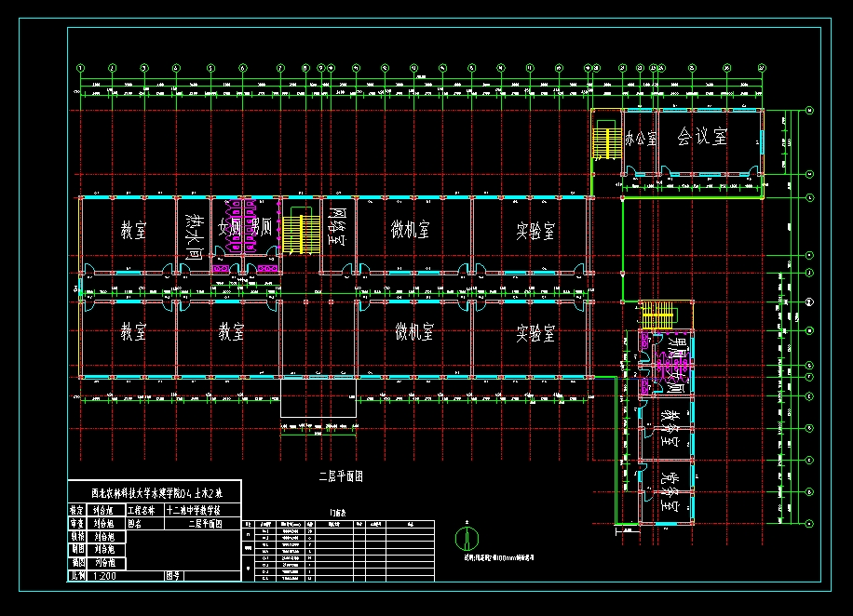Click the 教室 label below the 女厕 room
This screenshot has width=853, height=616.
pyautogui.click(x=232, y=331)
